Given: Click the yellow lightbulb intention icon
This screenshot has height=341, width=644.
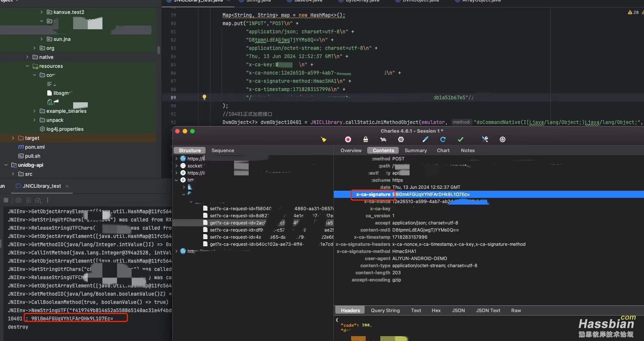Looking at the screenshot, I should click(x=204, y=97).
